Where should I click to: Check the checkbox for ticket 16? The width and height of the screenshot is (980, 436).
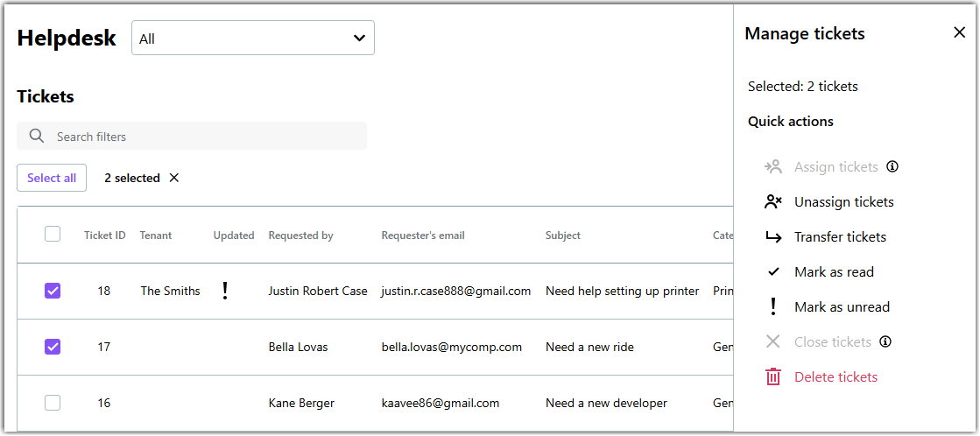(x=53, y=403)
